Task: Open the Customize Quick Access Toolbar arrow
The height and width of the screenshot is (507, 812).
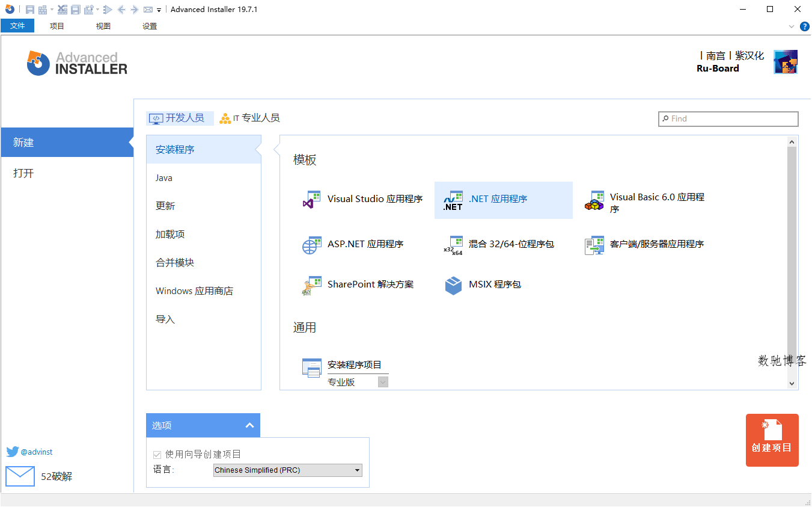Action: coord(159,10)
